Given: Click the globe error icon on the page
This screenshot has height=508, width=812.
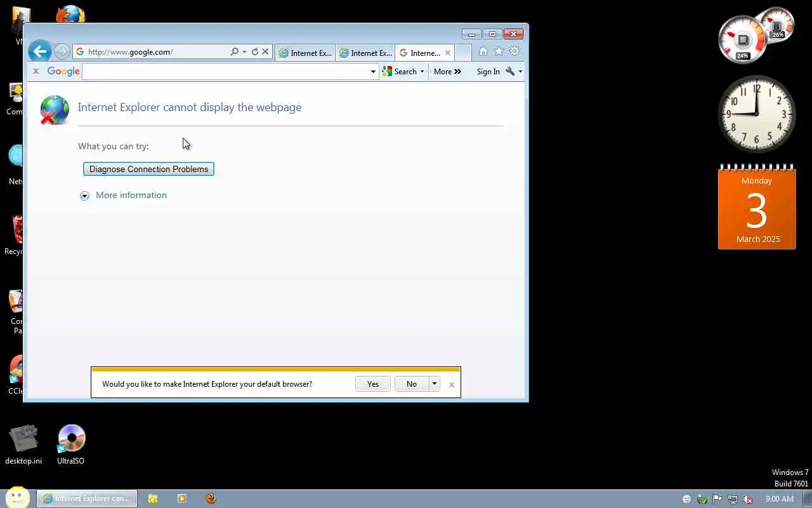Looking at the screenshot, I should (x=55, y=110).
